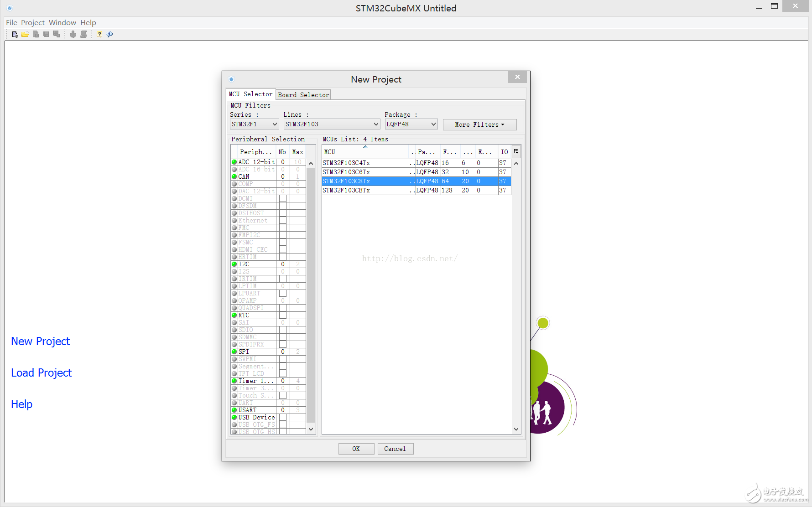
Task: Click the Save As toolbar icon
Action: [56, 34]
